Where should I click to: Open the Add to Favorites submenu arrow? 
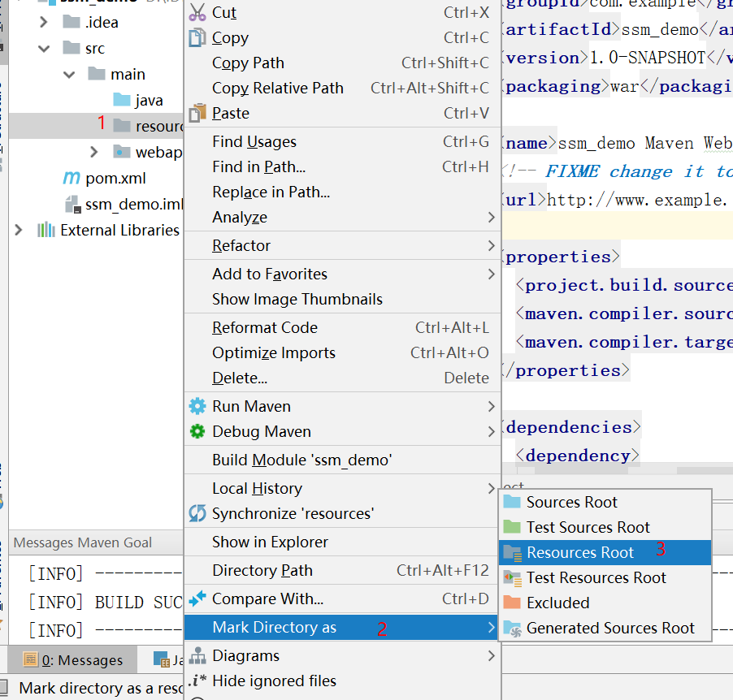(491, 274)
